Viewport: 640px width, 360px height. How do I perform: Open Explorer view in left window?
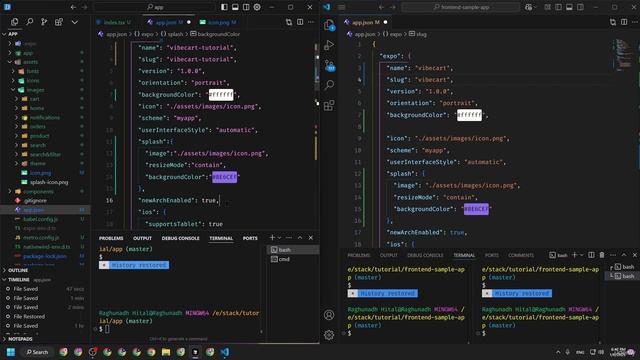click(x=15, y=22)
